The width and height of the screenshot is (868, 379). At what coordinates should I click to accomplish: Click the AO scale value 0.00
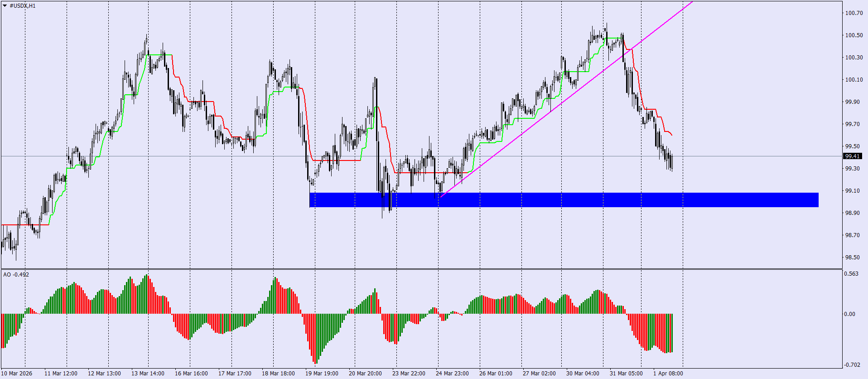click(850, 314)
